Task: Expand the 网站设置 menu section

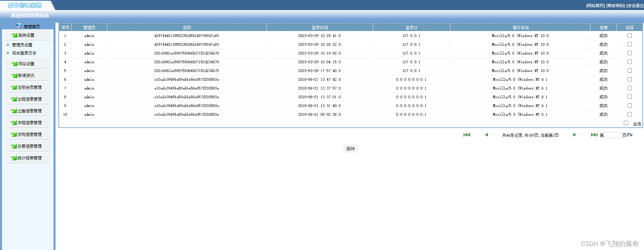Action: click(x=26, y=64)
